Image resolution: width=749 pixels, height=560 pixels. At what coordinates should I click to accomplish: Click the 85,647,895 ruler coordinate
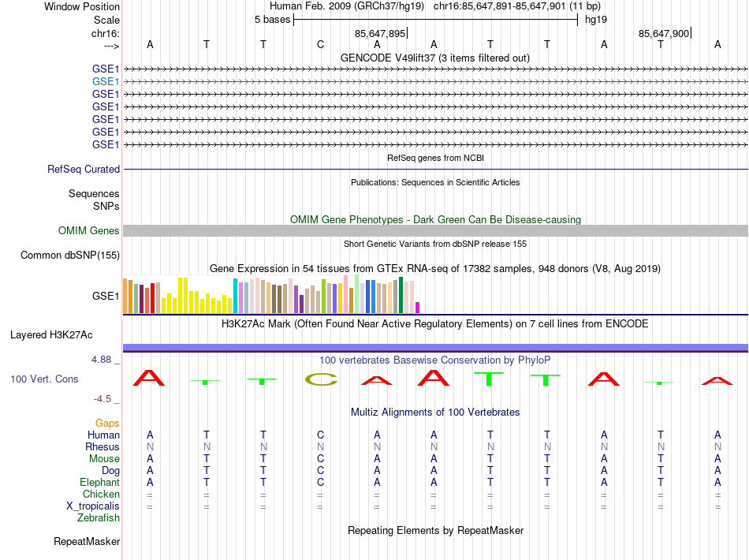pos(380,33)
